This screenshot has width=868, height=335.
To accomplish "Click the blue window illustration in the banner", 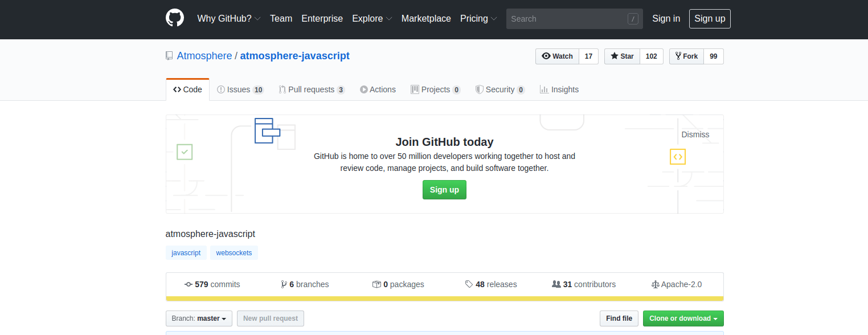I will click(267, 130).
